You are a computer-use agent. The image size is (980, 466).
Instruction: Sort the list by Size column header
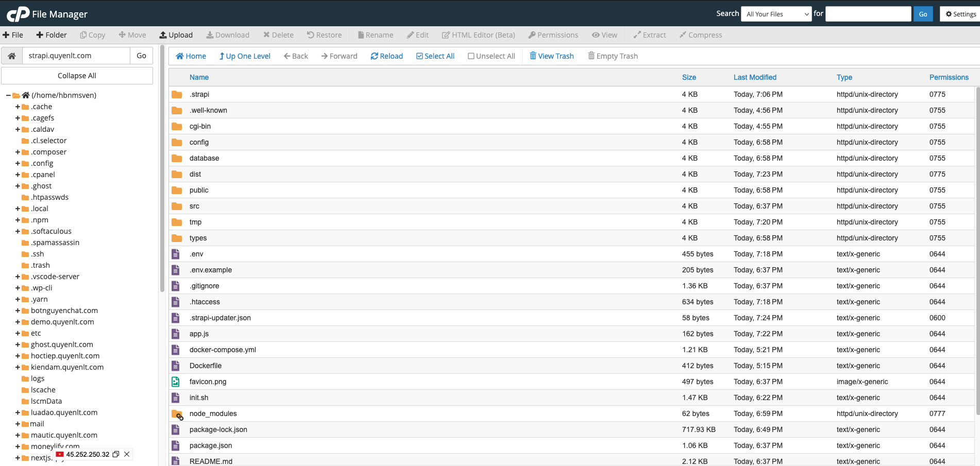pos(688,77)
